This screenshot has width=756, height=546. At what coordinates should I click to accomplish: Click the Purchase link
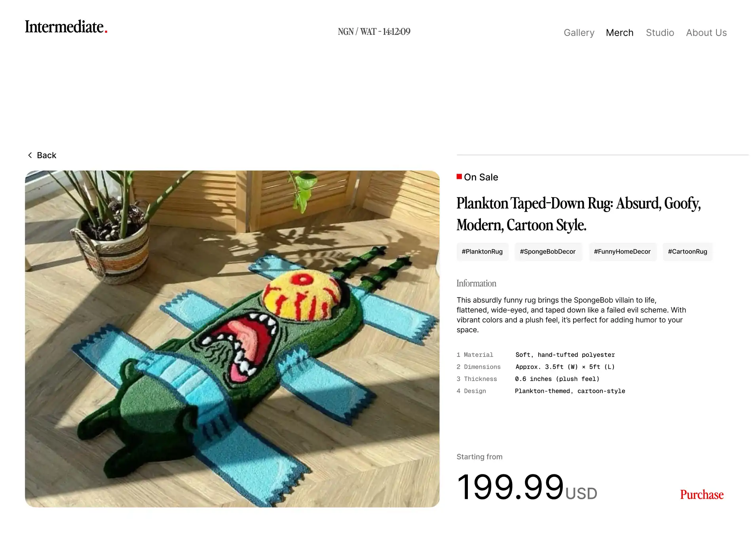(x=701, y=495)
